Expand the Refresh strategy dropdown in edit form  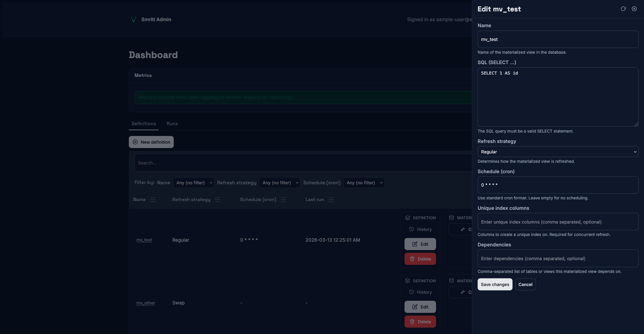coord(557,152)
